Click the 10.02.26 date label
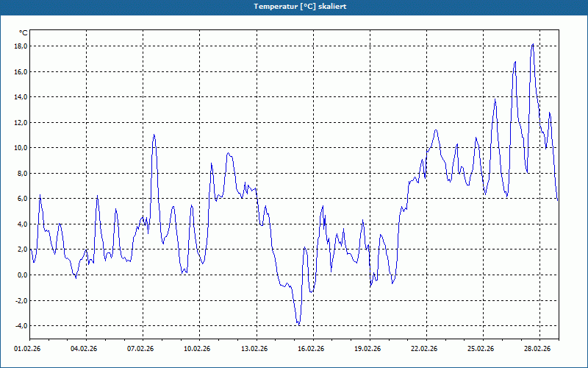Image resolution: width=588 pixels, height=368 pixels. [x=197, y=349]
